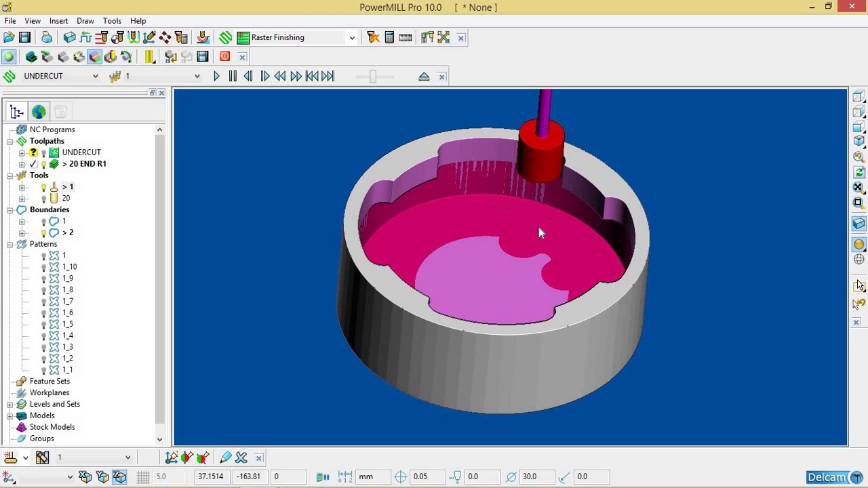Toggle light bulb for pattern 1_10
Viewport: 868px width, 488px height.
point(44,267)
